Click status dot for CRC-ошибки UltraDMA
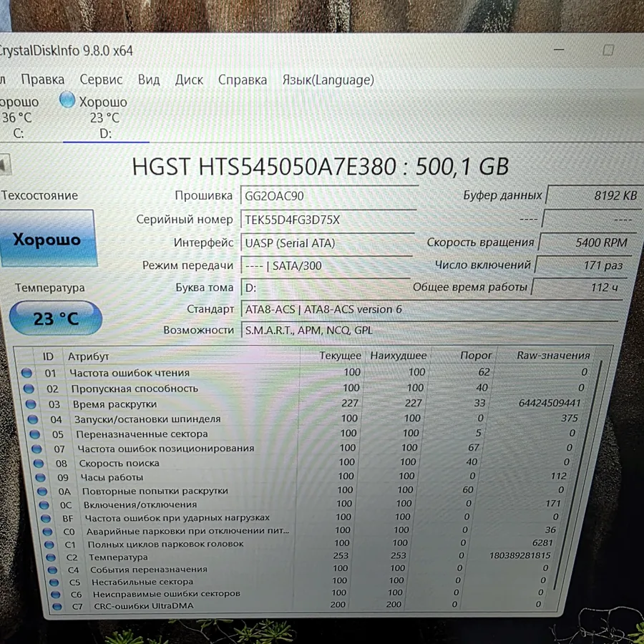The image size is (644, 644). [x=57, y=606]
